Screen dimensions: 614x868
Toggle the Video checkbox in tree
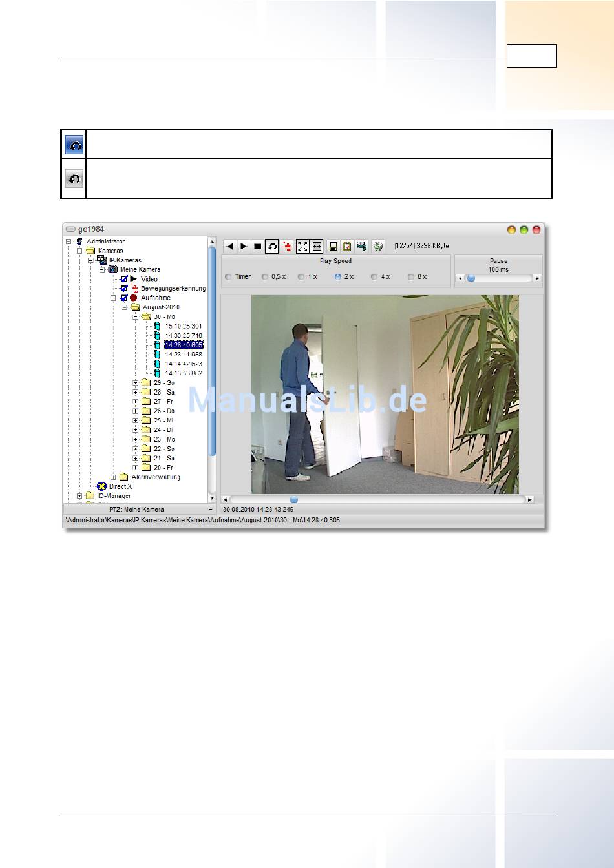pyautogui.click(x=124, y=279)
